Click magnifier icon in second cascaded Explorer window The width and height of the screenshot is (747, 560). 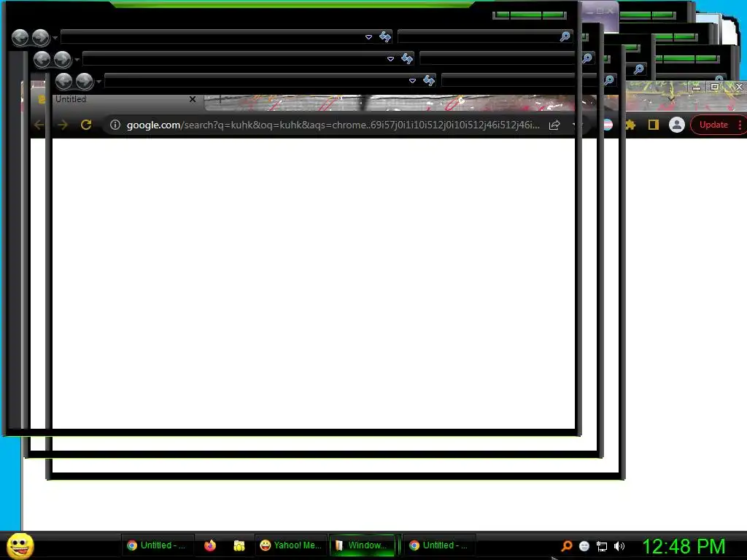(587, 58)
